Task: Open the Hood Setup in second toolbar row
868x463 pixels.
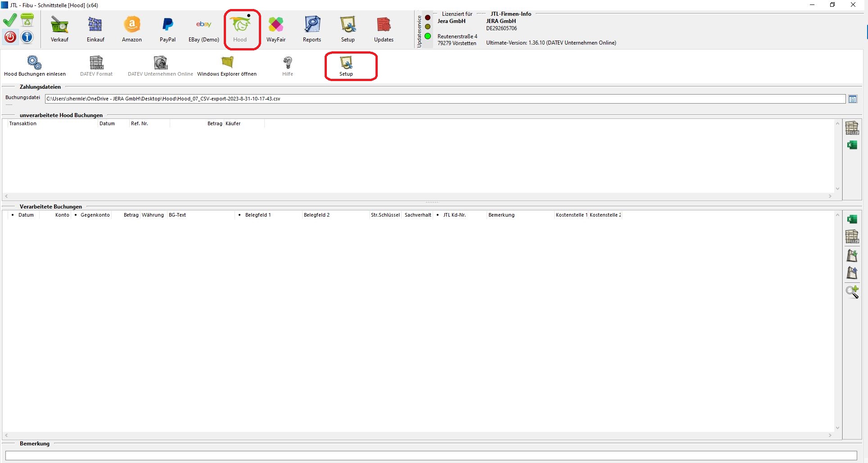Action: [x=346, y=66]
